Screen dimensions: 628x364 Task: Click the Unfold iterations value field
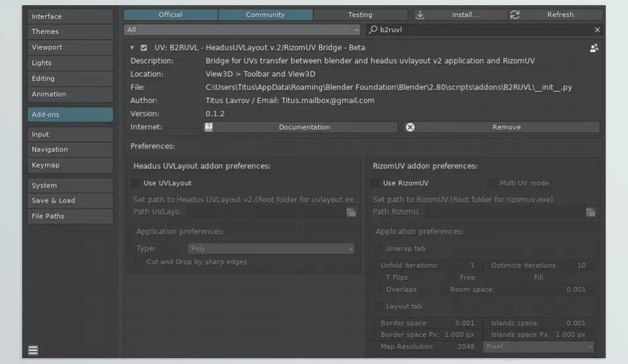[427, 265]
